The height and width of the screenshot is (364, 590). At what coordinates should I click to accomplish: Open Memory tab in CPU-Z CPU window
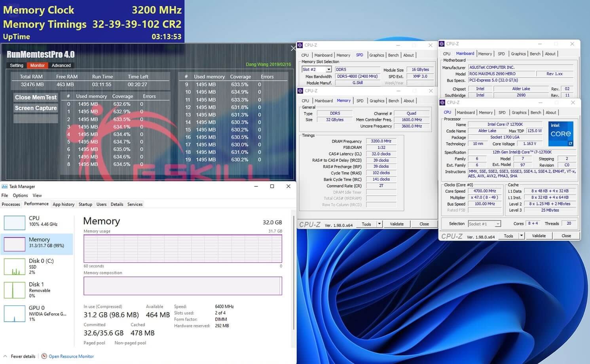pos(486,113)
